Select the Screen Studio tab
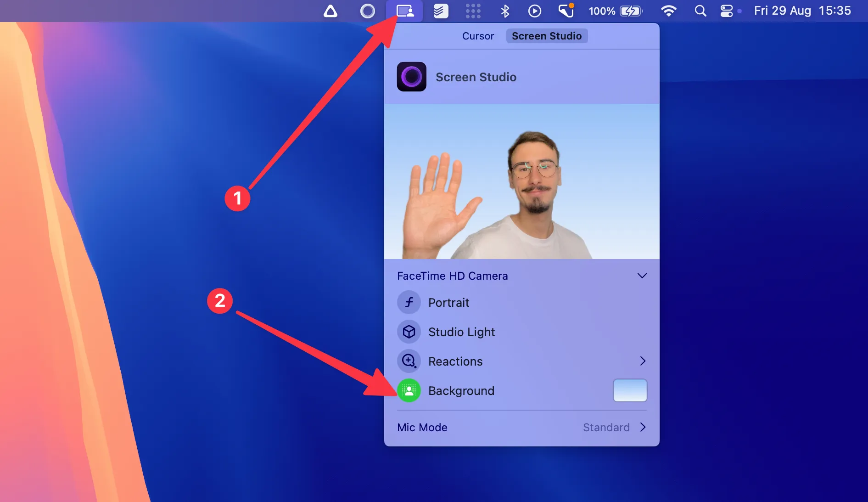This screenshot has height=502, width=868. click(x=546, y=36)
